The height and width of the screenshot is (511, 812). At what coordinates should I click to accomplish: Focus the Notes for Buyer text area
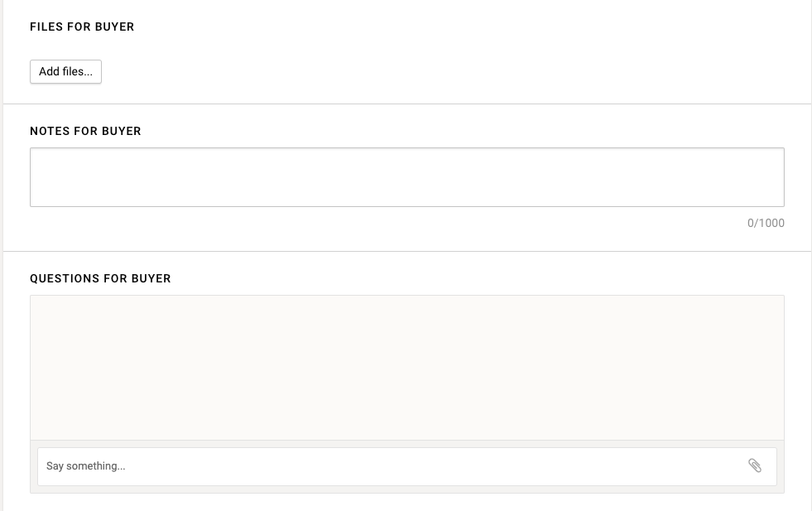406,177
